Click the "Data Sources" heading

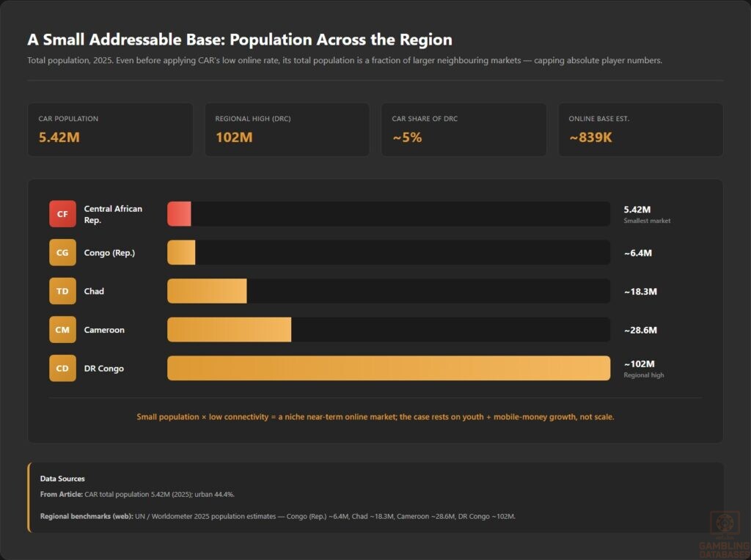[x=62, y=479]
